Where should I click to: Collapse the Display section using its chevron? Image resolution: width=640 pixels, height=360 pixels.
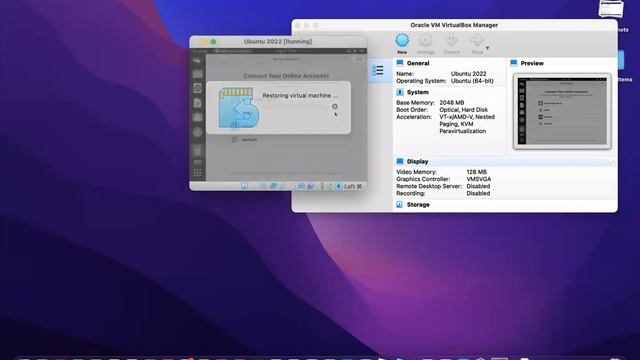click(611, 162)
